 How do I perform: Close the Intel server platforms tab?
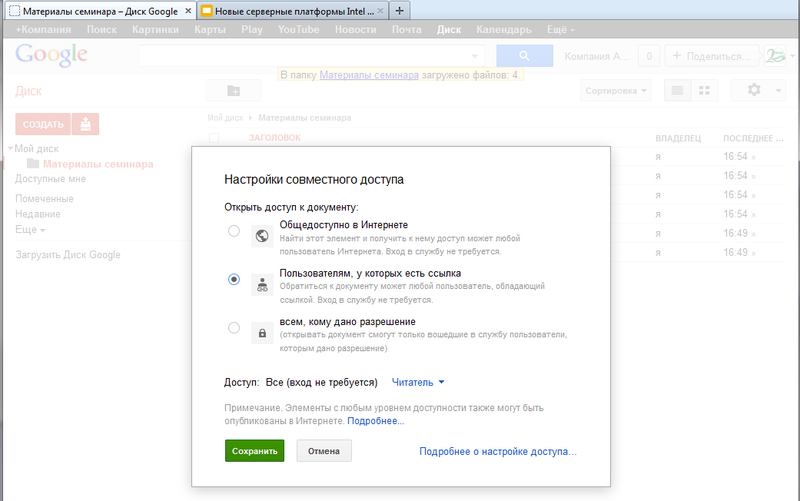(380, 11)
